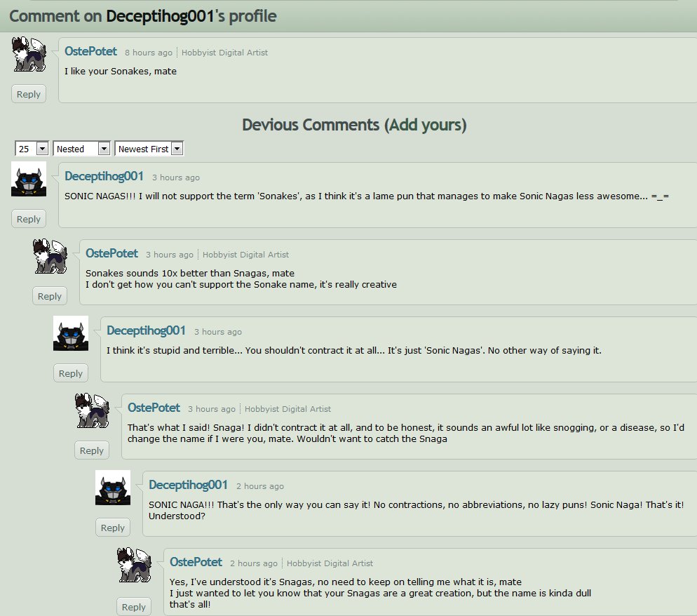Click Deceptihog001's robot avatar on the first nested comment
The image size is (697, 616).
point(29,179)
